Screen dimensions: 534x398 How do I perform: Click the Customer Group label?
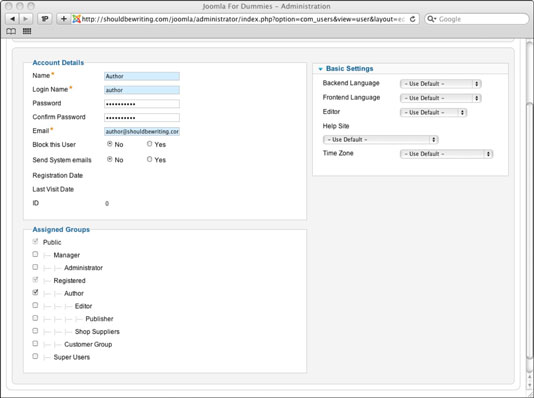click(88, 344)
